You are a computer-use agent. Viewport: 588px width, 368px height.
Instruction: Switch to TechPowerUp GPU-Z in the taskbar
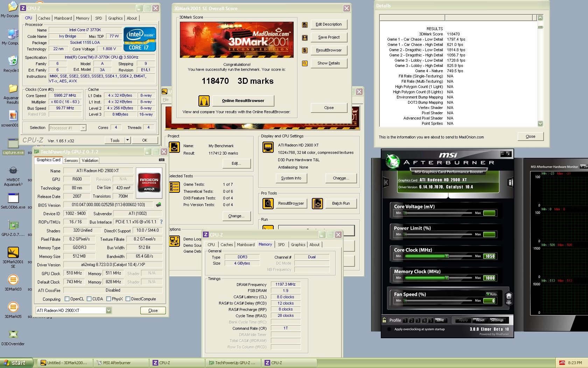point(233,363)
